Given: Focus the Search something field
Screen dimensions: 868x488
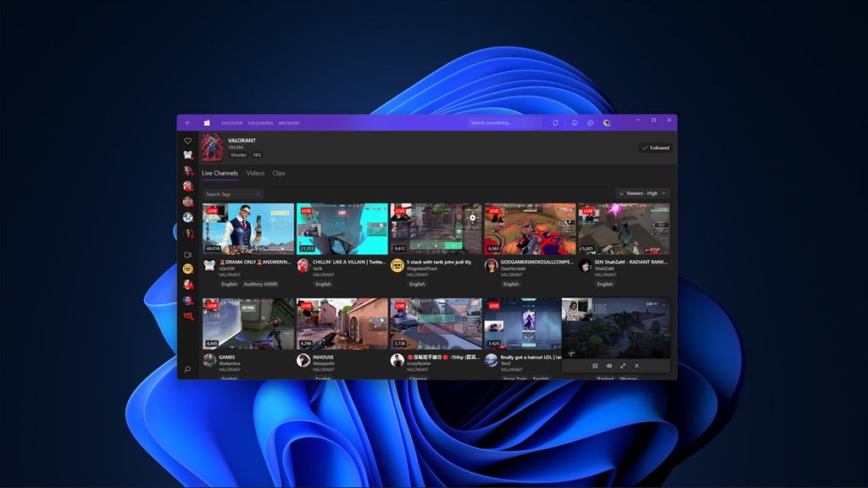Looking at the screenshot, I should pyautogui.click(x=504, y=123).
